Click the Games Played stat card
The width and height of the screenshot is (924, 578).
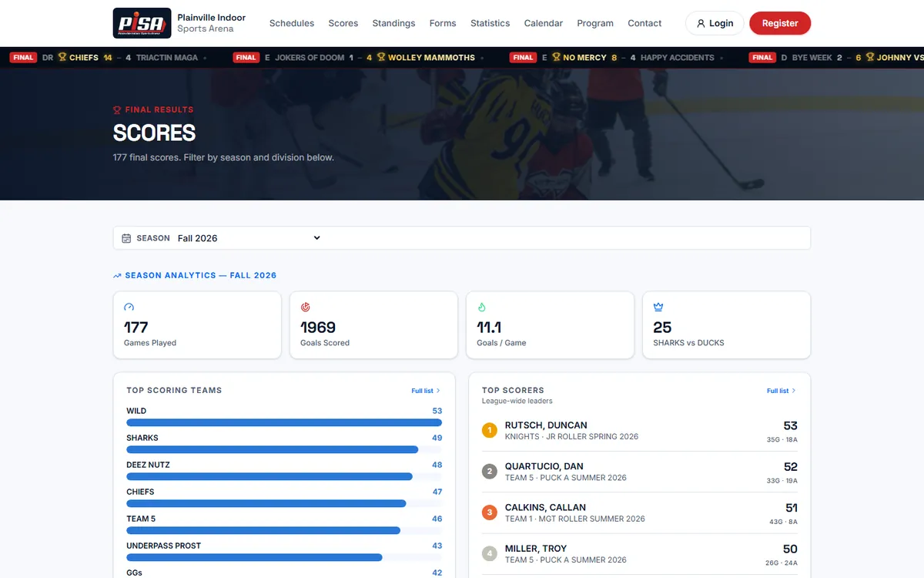[197, 324]
